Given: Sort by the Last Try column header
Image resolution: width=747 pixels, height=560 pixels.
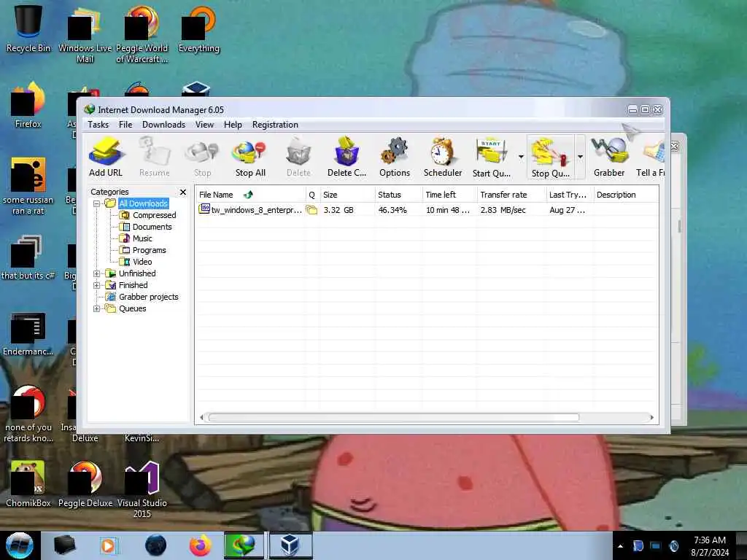Looking at the screenshot, I should 569,195.
